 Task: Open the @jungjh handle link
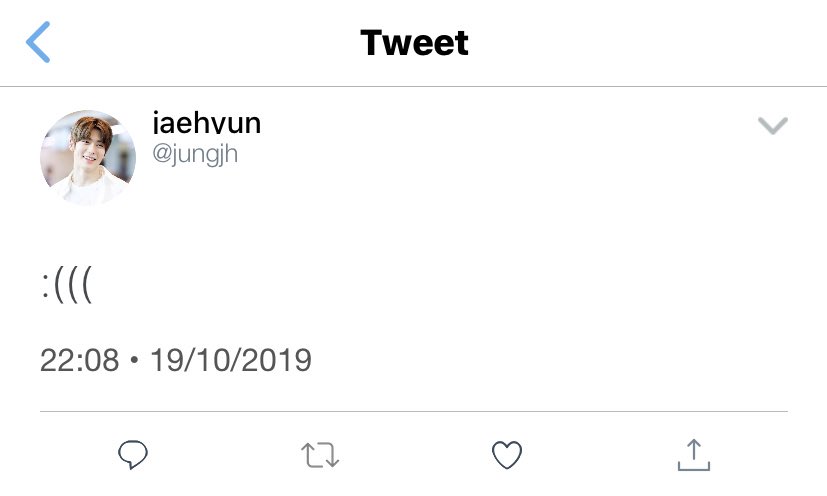pos(195,155)
